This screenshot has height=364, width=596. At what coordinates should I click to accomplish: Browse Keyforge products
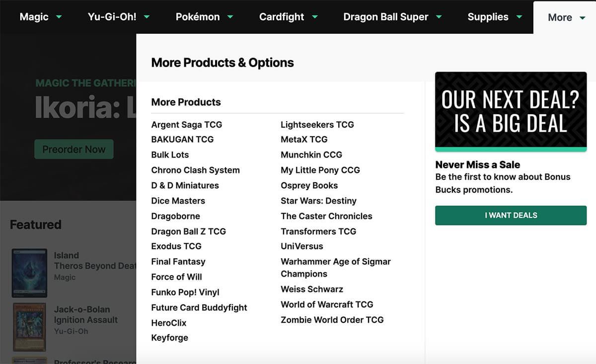coord(170,338)
